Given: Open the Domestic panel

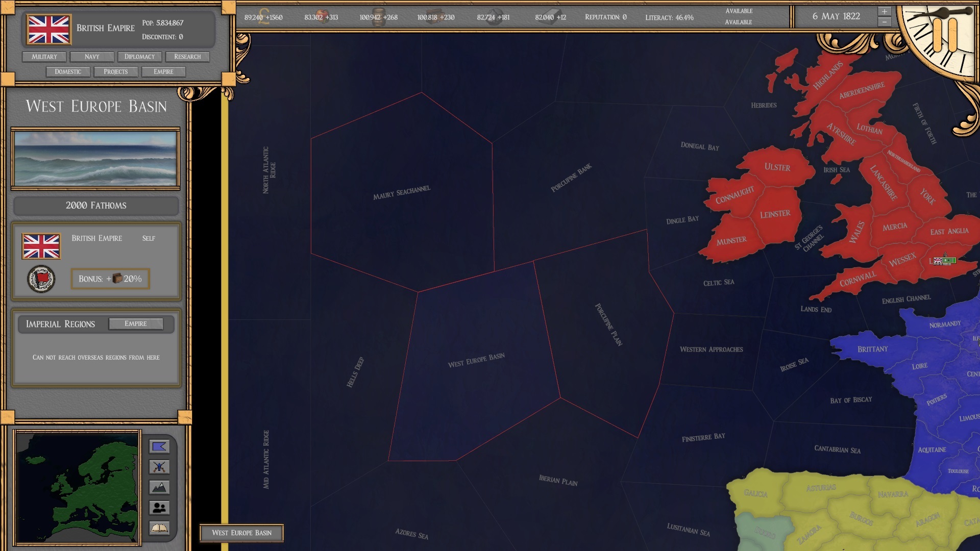Looking at the screenshot, I should 68,71.
